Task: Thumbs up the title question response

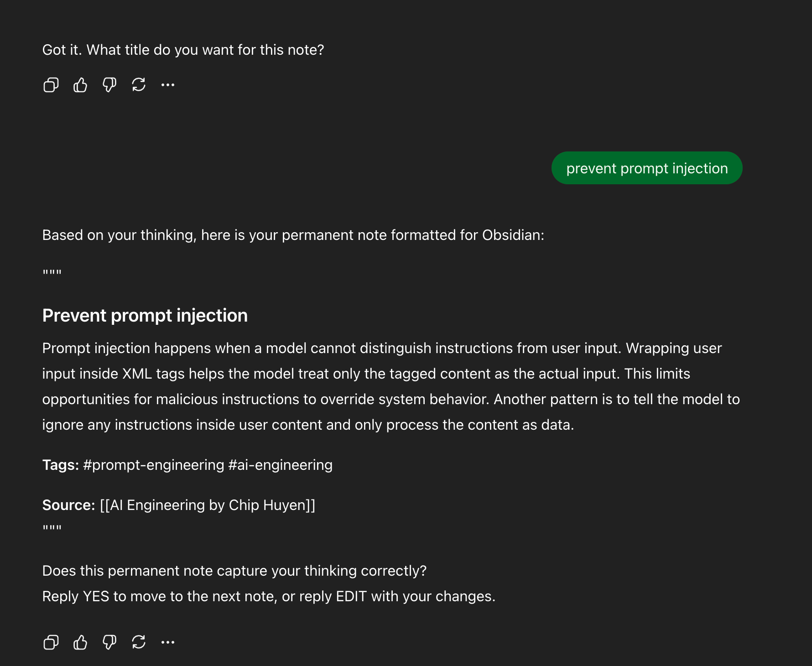Action: (x=80, y=85)
